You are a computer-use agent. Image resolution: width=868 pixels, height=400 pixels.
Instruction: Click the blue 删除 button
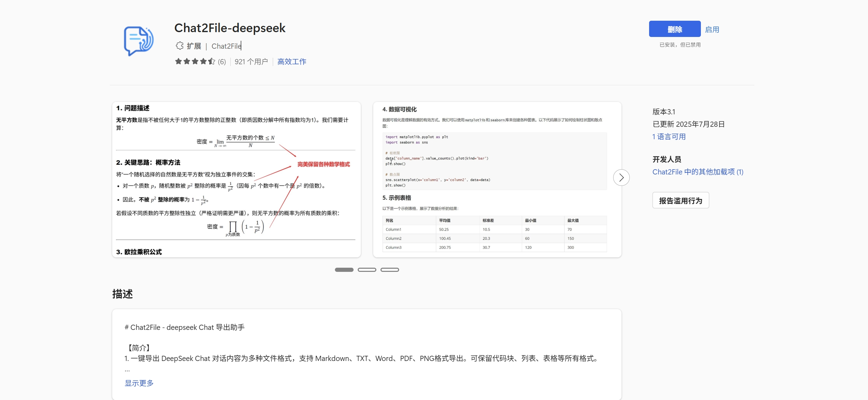pos(675,29)
